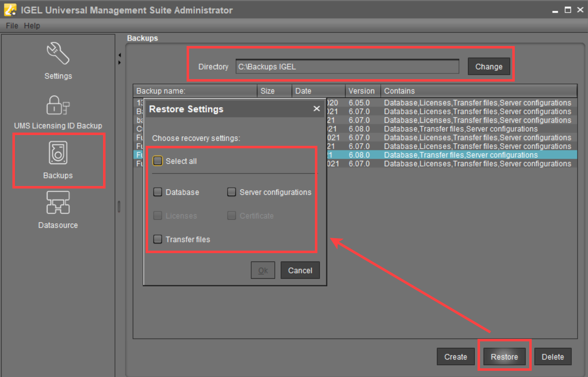The image size is (588, 377).
Task: Open the Datasource icon in sidebar
Action: pyautogui.click(x=58, y=203)
